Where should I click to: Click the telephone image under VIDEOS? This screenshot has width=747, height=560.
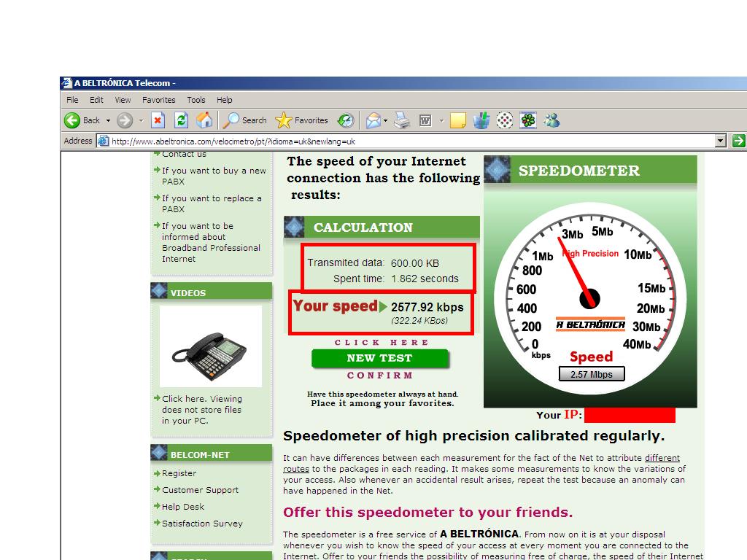tap(211, 346)
